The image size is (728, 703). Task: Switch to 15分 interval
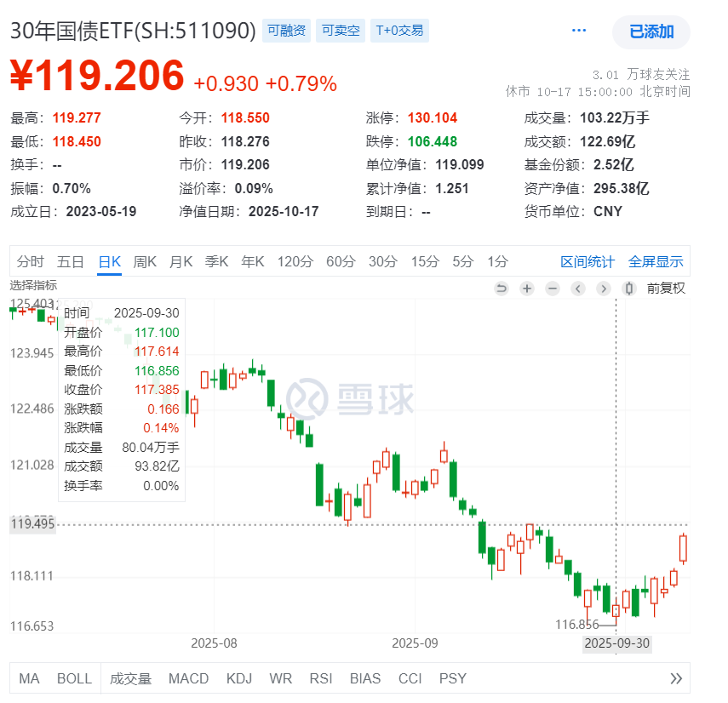click(x=425, y=262)
